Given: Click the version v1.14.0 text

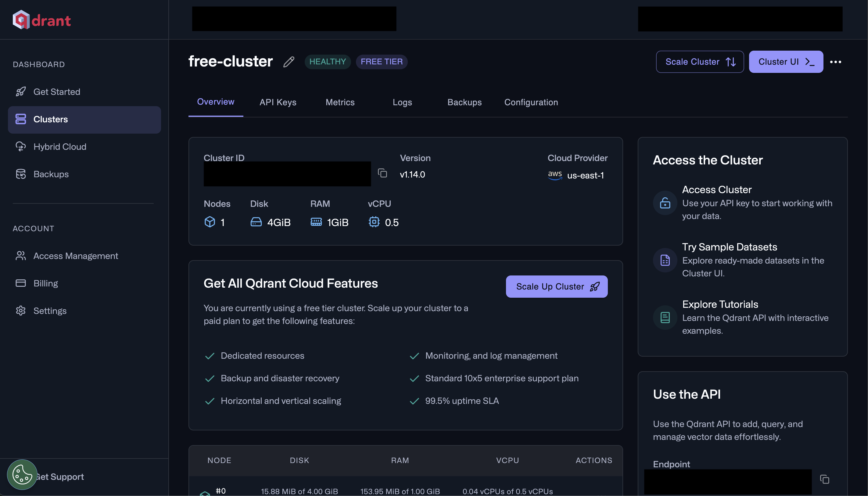Looking at the screenshot, I should tap(412, 174).
